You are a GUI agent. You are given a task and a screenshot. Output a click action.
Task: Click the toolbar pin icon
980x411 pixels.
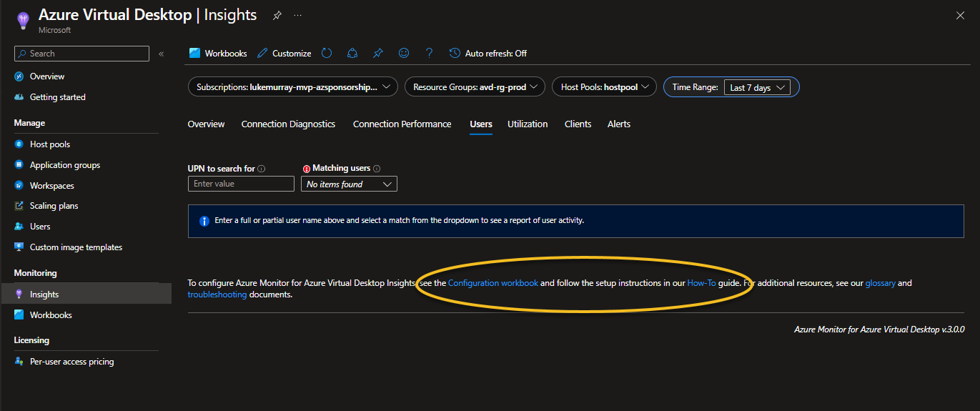[378, 53]
